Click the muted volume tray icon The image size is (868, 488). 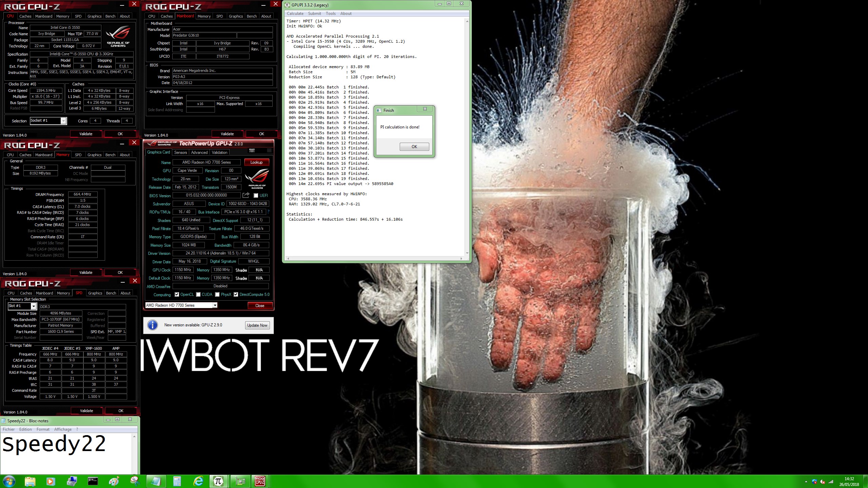(822, 482)
